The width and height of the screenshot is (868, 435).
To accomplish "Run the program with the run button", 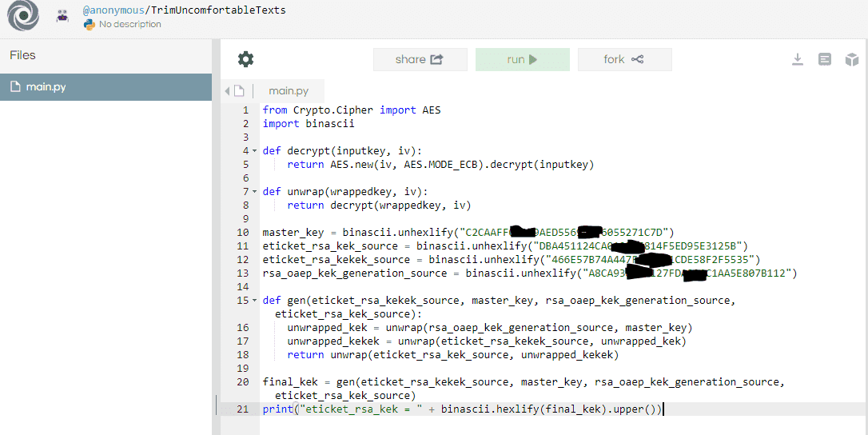I will point(523,59).
